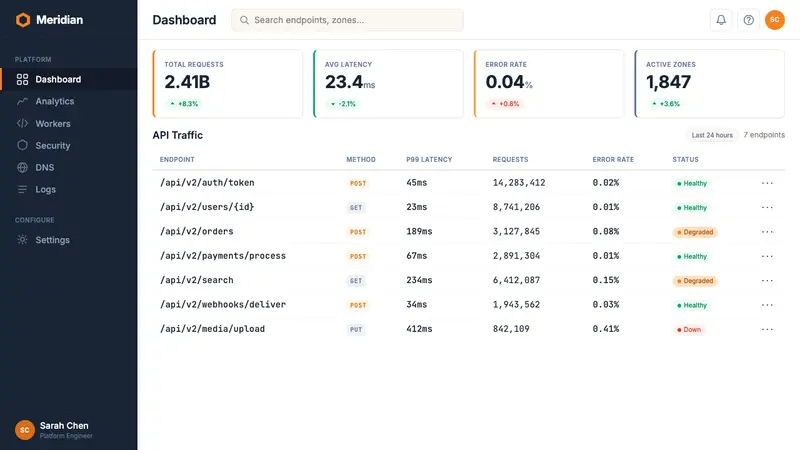The image size is (800, 450).
Task: Open Settings under Configure
Action: (68, 240)
